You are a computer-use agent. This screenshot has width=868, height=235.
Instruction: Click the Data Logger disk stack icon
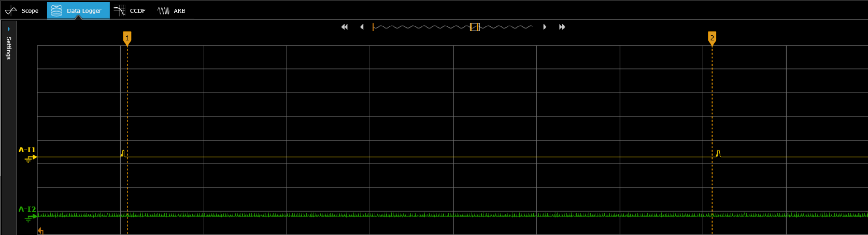[x=56, y=10]
